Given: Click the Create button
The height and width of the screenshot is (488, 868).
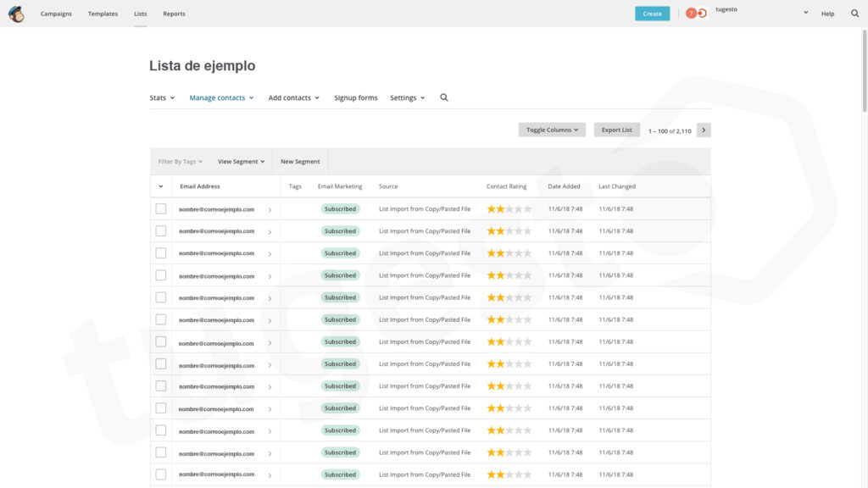Looking at the screenshot, I should (652, 14).
